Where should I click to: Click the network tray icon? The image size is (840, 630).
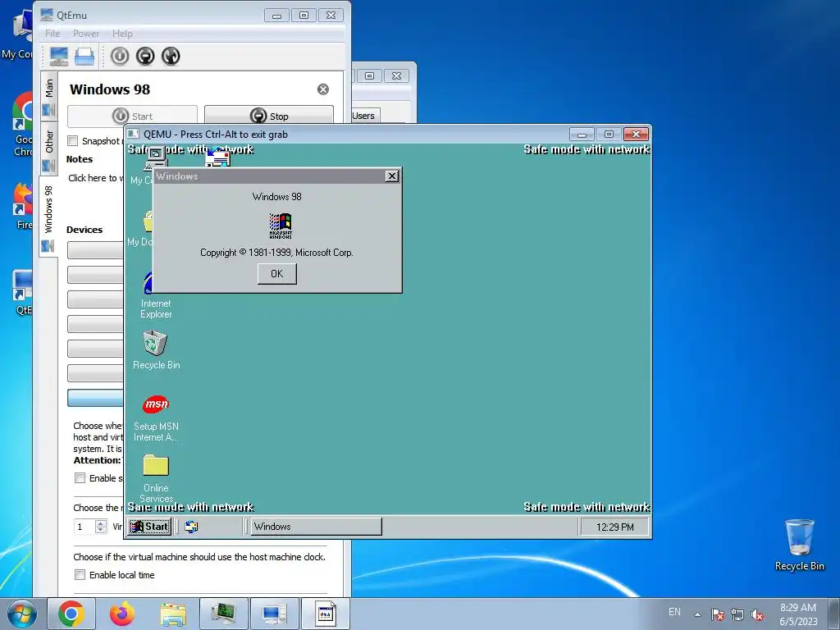pos(737,614)
